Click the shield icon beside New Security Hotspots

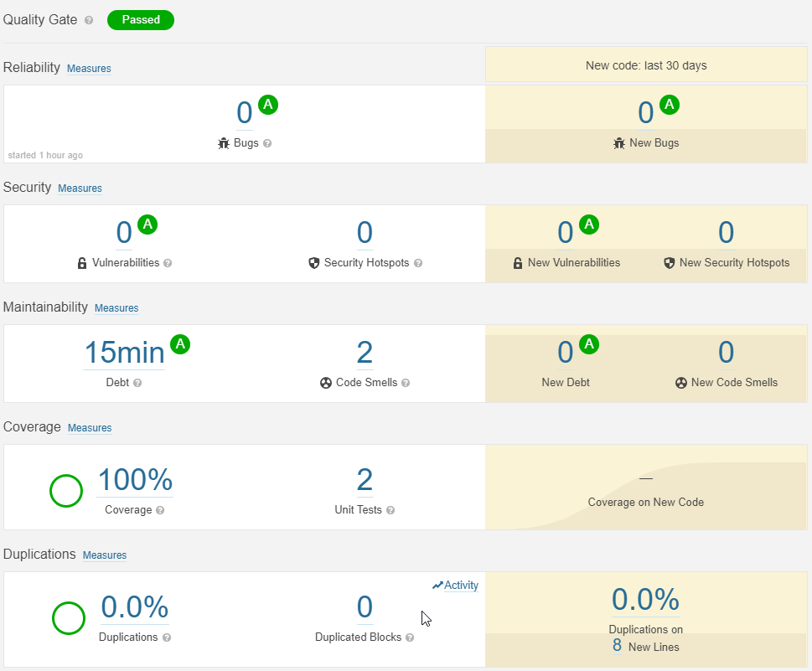click(x=669, y=262)
